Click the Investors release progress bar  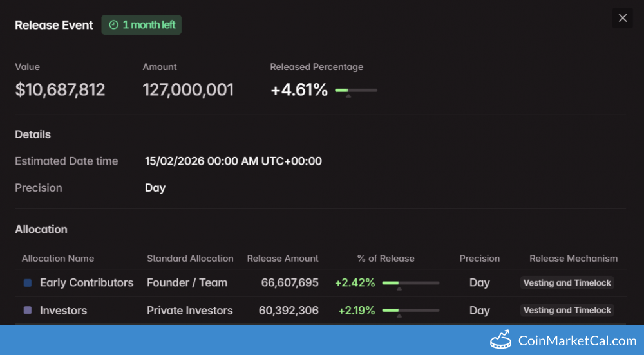coord(410,311)
